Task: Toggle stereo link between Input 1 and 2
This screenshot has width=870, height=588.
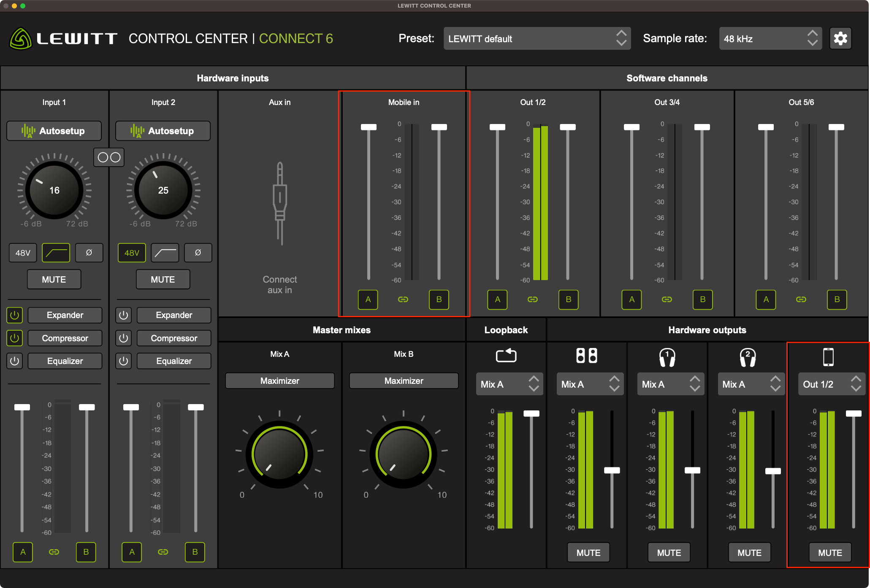Action: [x=109, y=157]
